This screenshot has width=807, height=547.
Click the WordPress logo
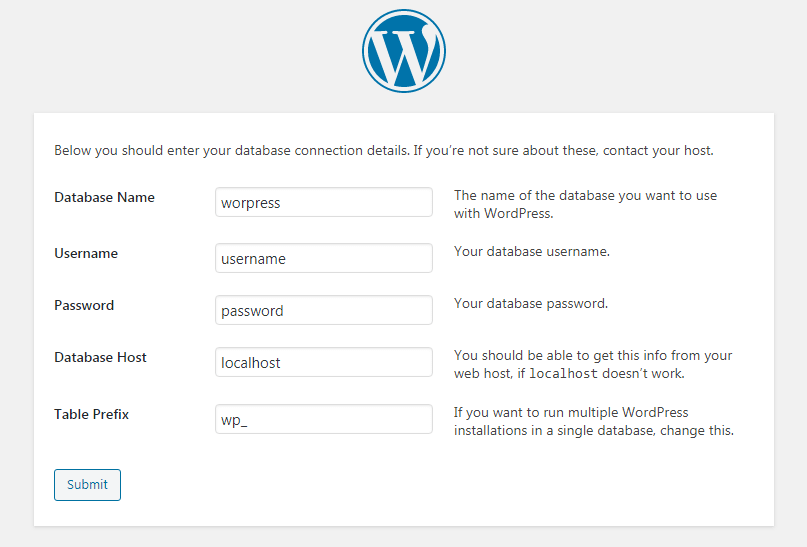(403, 51)
